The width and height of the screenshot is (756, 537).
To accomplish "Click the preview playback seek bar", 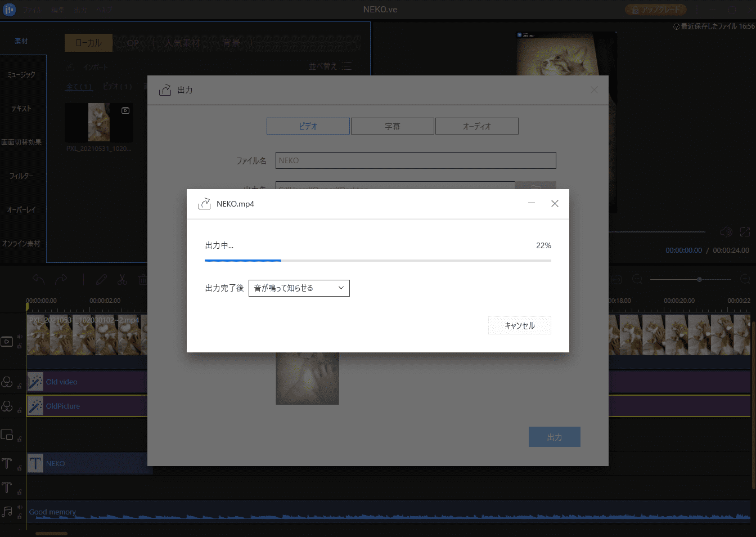I will coord(656,231).
